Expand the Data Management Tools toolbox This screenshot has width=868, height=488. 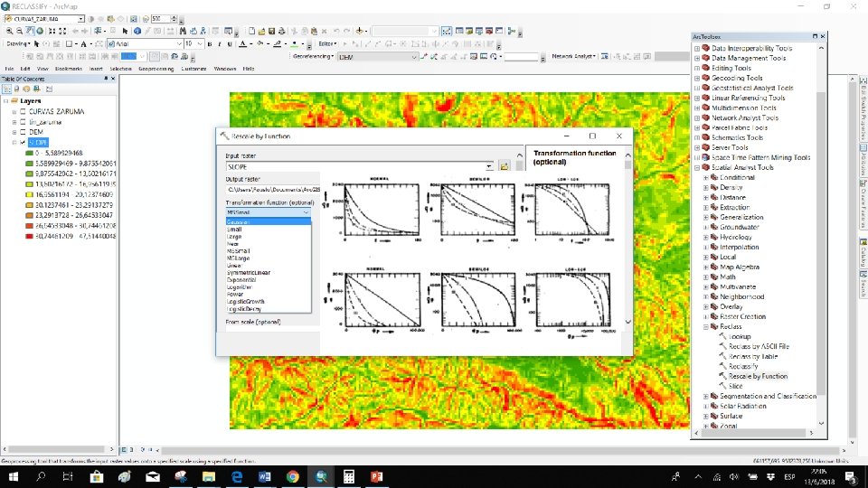point(697,58)
